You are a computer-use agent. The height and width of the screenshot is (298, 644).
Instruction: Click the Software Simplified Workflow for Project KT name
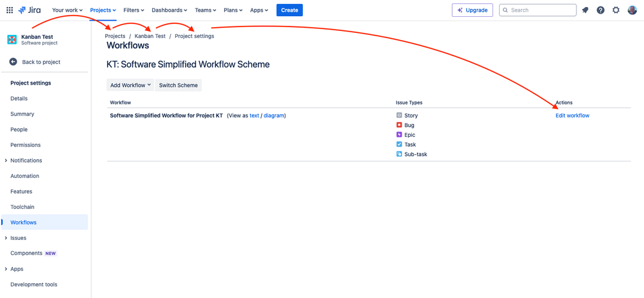point(166,115)
